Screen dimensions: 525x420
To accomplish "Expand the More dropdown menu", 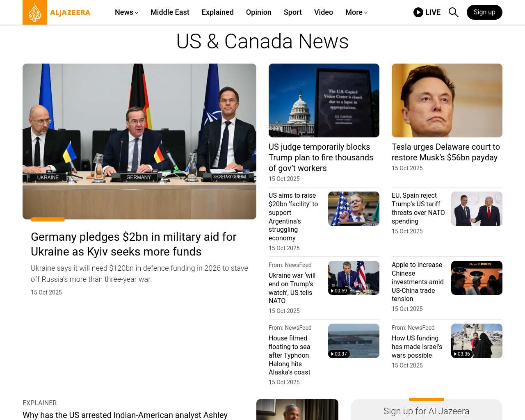I will 356,12.
